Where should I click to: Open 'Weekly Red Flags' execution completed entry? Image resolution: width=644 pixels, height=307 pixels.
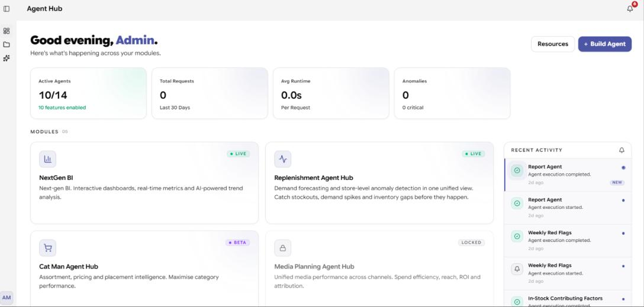click(x=568, y=241)
